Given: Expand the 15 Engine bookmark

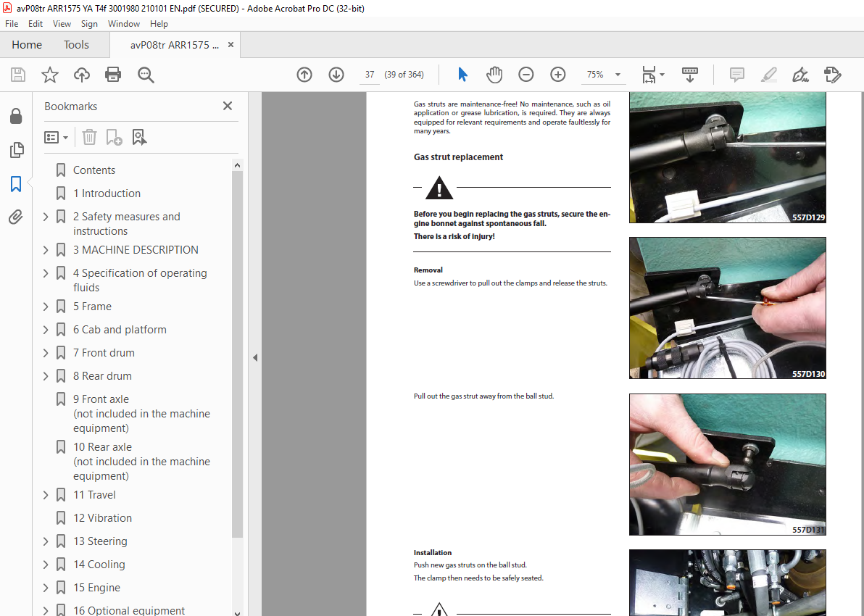Looking at the screenshot, I should pyautogui.click(x=46, y=587).
